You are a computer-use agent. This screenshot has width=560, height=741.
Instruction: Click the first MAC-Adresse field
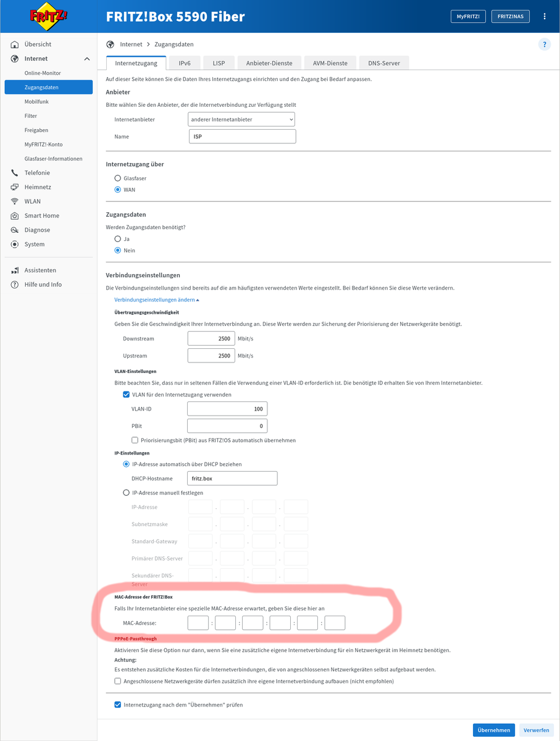(198, 623)
